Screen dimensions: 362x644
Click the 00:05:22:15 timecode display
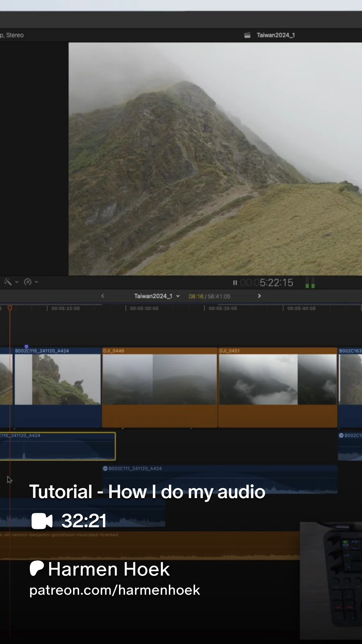(x=267, y=283)
